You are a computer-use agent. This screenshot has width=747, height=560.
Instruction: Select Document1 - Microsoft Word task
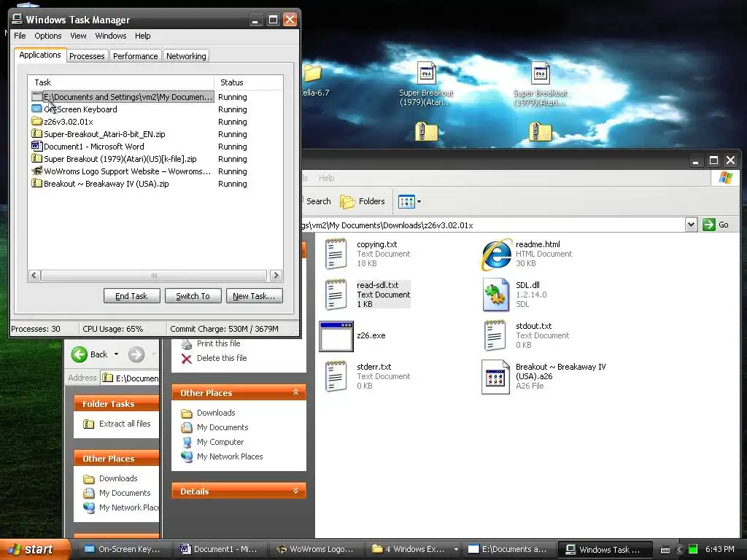139,147
